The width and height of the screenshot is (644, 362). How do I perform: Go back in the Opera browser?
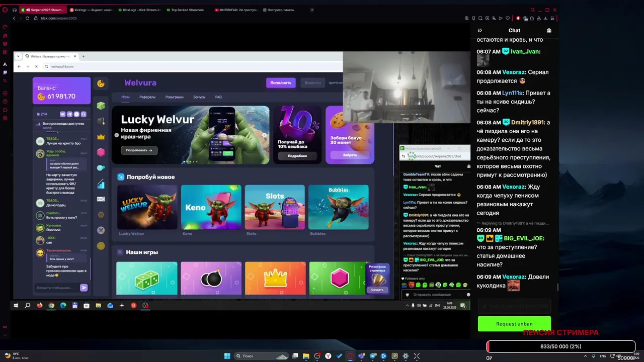[x=14, y=18]
